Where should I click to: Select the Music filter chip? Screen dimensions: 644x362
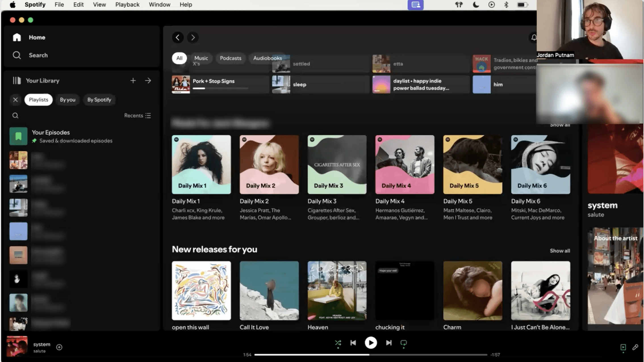201,58
